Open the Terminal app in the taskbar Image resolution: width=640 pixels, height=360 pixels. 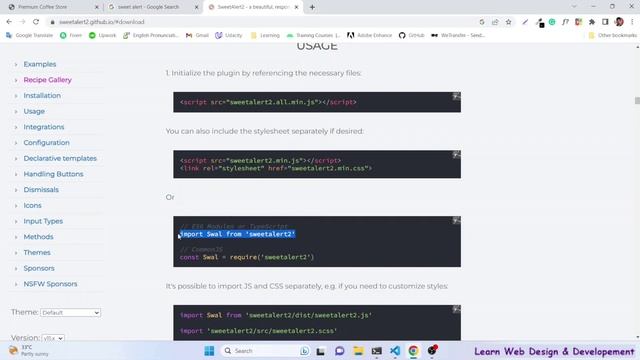(x=376, y=351)
